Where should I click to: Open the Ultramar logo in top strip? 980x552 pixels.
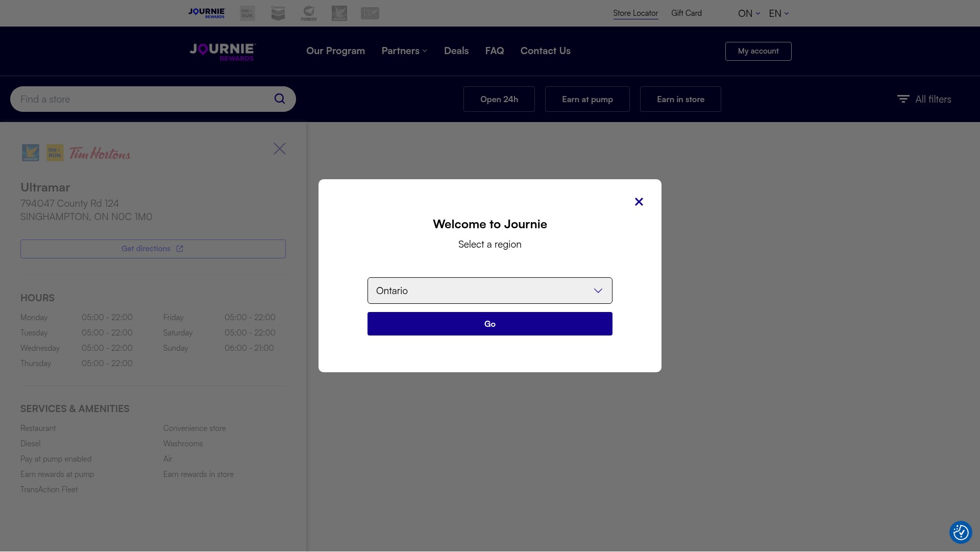point(339,13)
